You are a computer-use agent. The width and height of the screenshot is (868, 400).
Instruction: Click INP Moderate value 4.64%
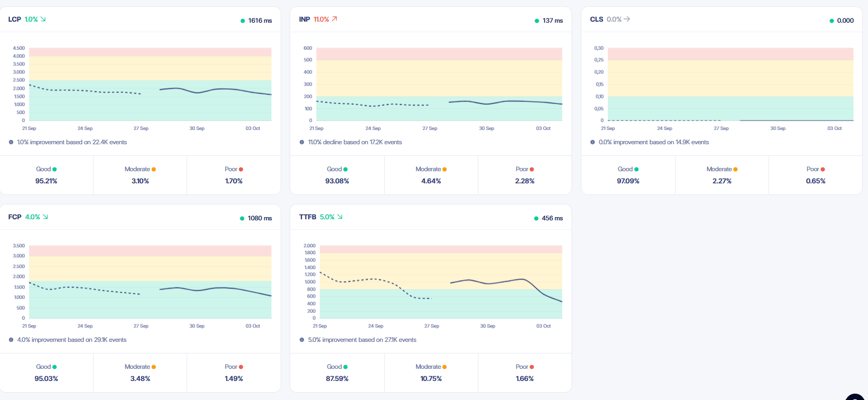[x=431, y=181]
